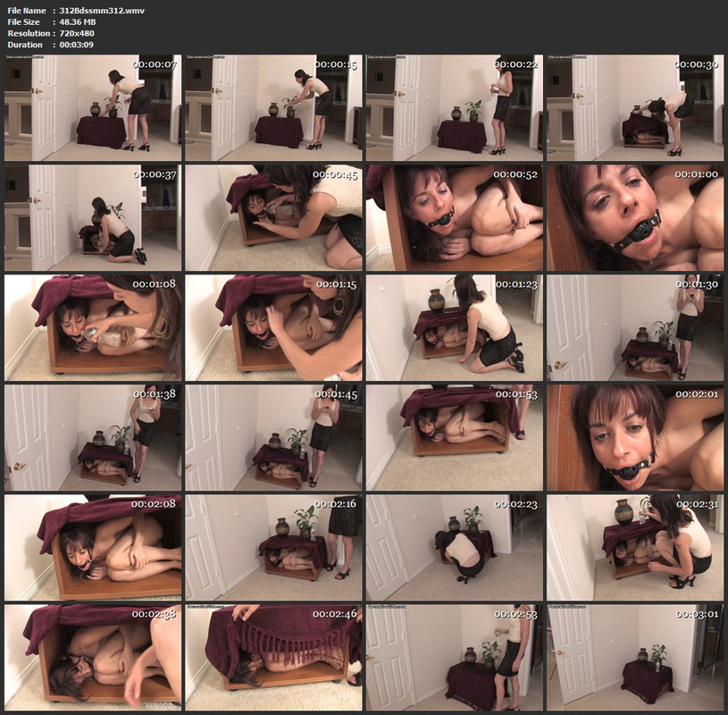Viewport: 728px width, 715px height.
Task: Select the file size value 48.36 MB
Action: 78,21
